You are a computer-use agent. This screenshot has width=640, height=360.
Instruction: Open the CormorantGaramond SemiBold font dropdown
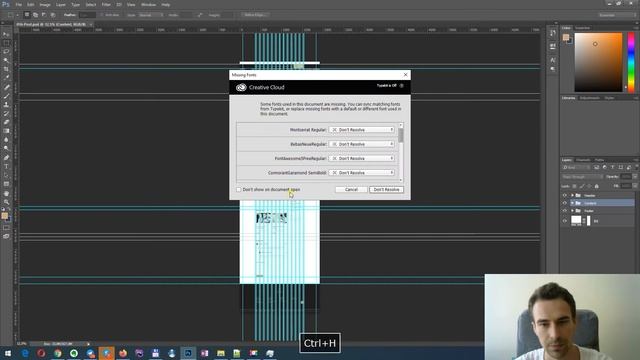point(362,173)
